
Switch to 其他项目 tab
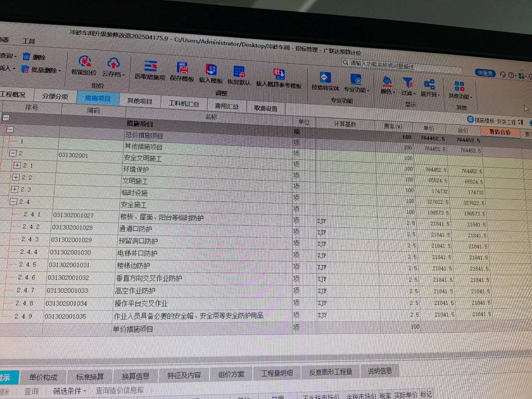click(140, 100)
